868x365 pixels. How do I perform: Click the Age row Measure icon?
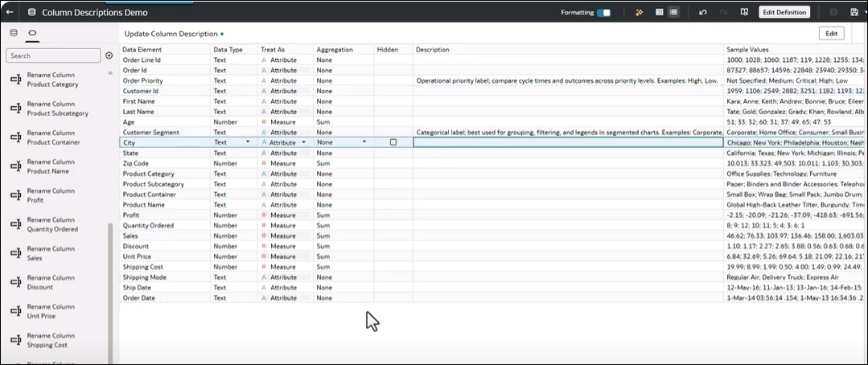pyautogui.click(x=264, y=121)
